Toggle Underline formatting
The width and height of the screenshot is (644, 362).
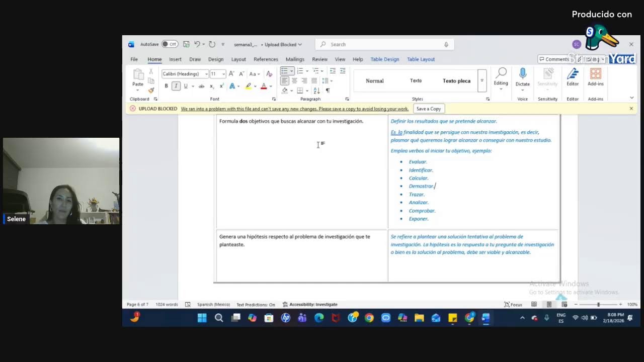tap(186, 86)
